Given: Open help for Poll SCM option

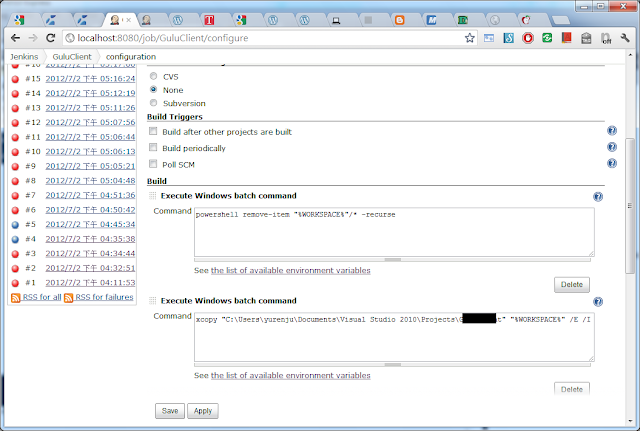Looking at the screenshot, I should tap(612, 163).
